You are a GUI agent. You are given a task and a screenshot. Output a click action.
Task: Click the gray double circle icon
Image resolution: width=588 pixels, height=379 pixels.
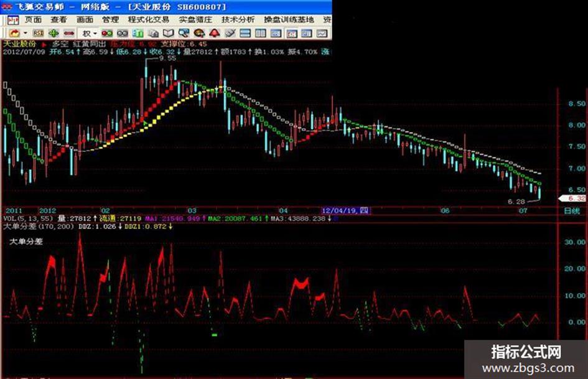[x=123, y=34]
